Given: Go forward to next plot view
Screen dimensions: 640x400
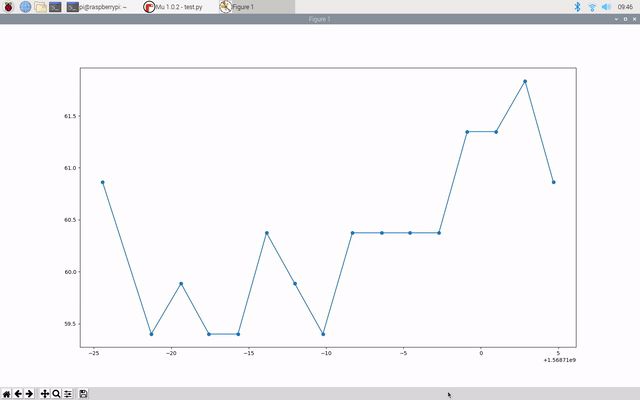Looking at the screenshot, I should pyautogui.click(x=30, y=394).
